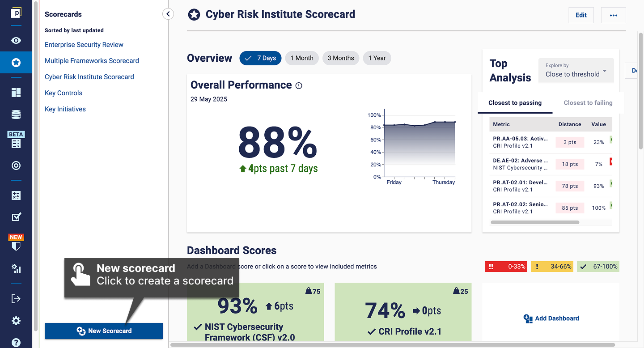
Task: Open the Explore by dropdown
Action: point(576,71)
